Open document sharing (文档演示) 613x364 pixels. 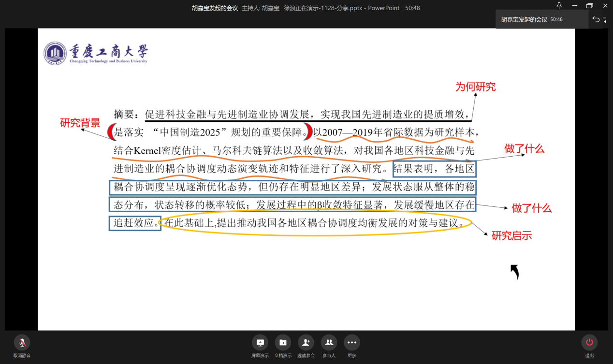283,343
